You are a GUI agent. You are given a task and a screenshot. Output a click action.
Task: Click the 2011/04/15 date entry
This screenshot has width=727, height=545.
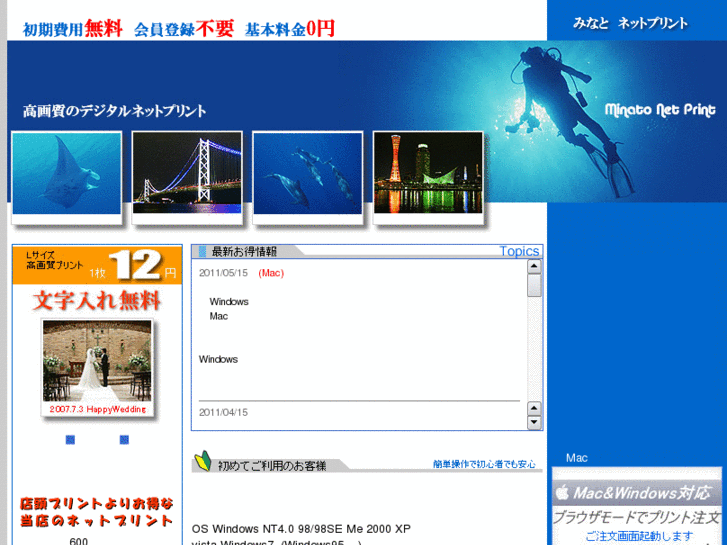coord(223,412)
